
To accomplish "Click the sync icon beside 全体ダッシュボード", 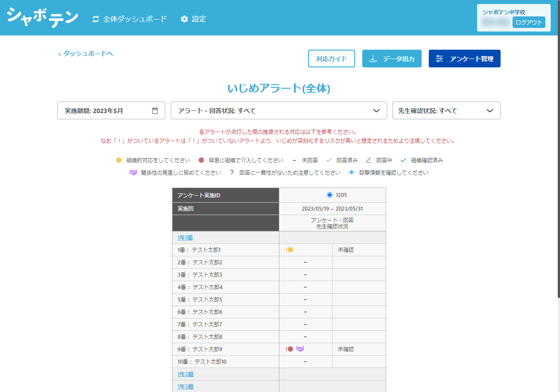I will pos(96,19).
